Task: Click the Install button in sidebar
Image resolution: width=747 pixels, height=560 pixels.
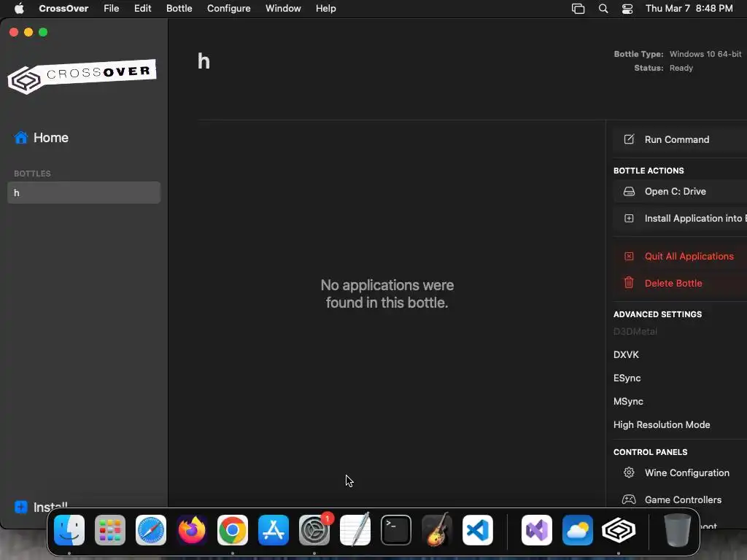Action: tap(50, 507)
